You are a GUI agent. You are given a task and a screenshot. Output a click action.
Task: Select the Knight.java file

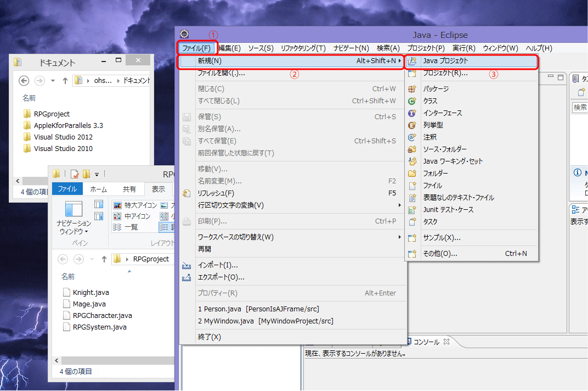[91, 293]
